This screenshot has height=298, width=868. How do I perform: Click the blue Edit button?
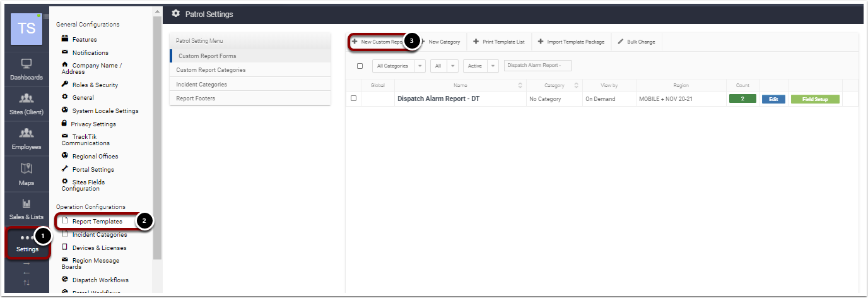click(773, 99)
